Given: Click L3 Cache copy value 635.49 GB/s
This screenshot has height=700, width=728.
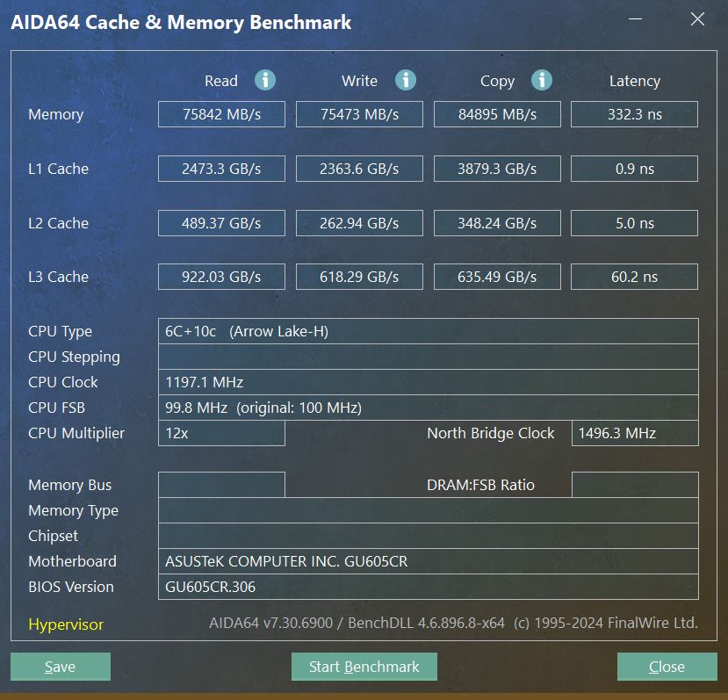Looking at the screenshot, I should pos(497,277).
